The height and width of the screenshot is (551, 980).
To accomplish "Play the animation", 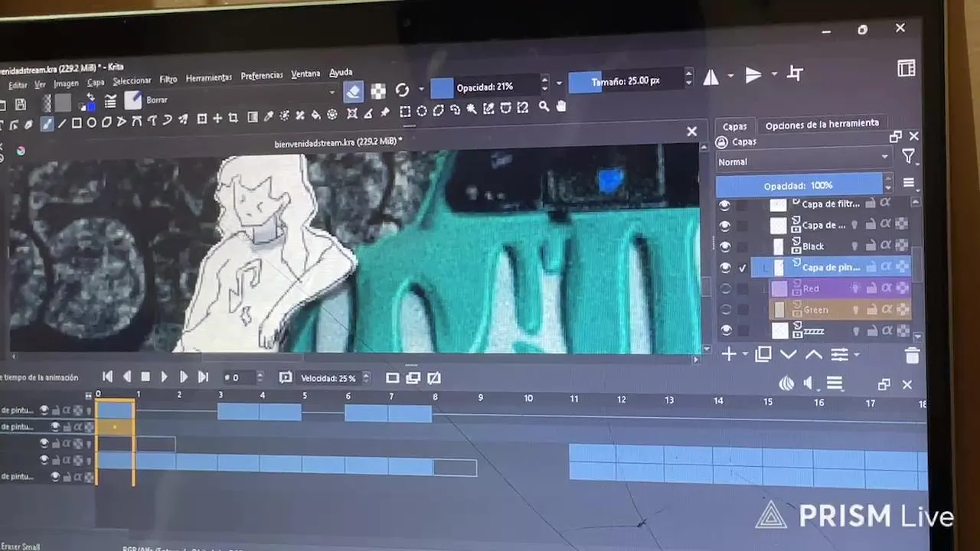I will coord(164,377).
